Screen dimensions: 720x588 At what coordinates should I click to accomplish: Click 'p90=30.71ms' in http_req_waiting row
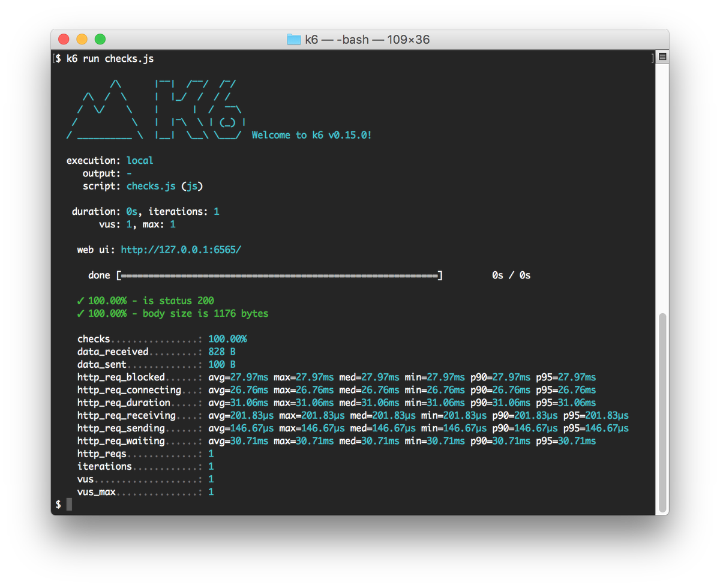click(500, 441)
